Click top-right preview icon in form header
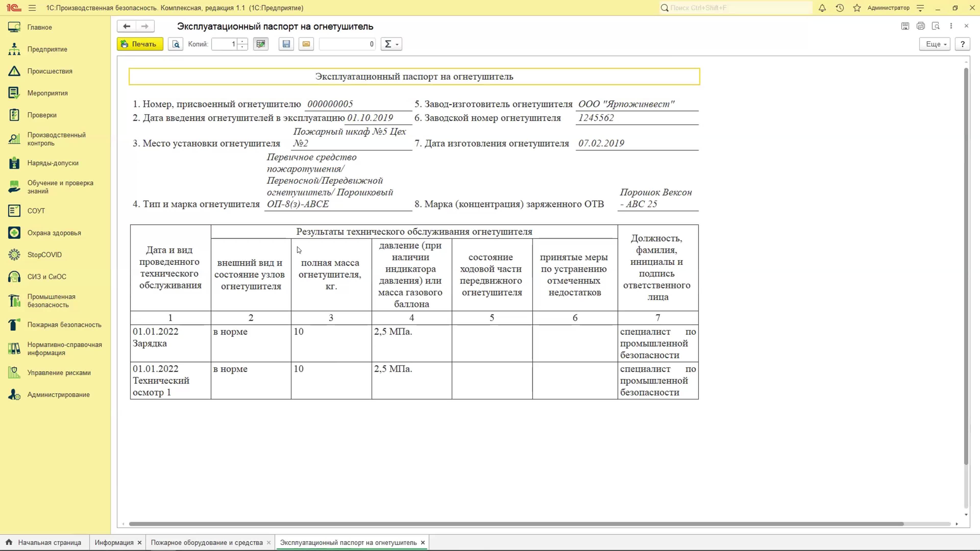Image resolution: width=980 pixels, height=551 pixels. pyautogui.click(x=936, y=26)
